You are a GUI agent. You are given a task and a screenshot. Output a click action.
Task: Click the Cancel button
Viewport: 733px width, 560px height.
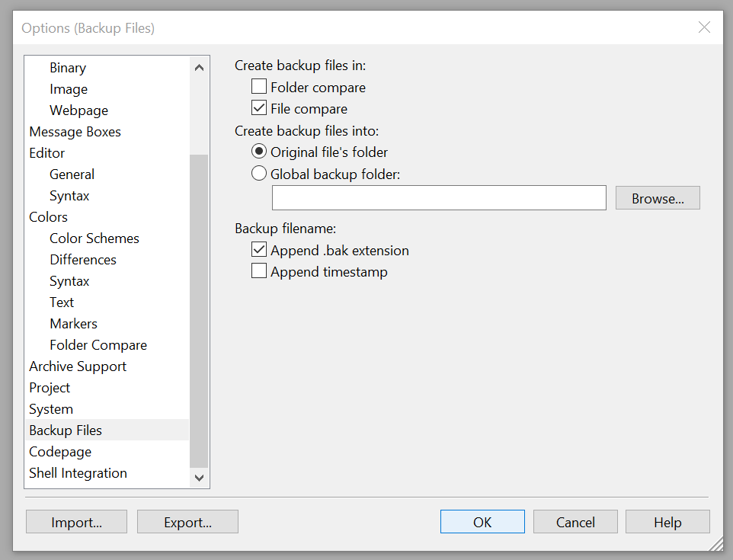pos(575,522)
